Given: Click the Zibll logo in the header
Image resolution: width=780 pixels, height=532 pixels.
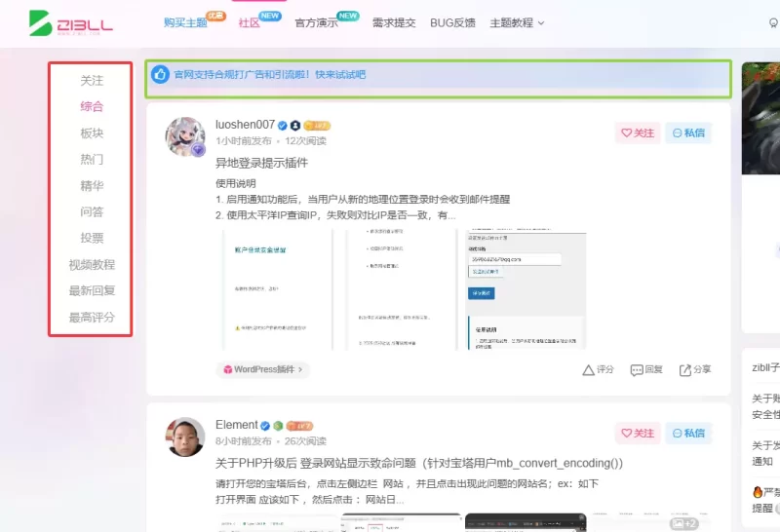Looking at the screenshot, I should (70, 22).
